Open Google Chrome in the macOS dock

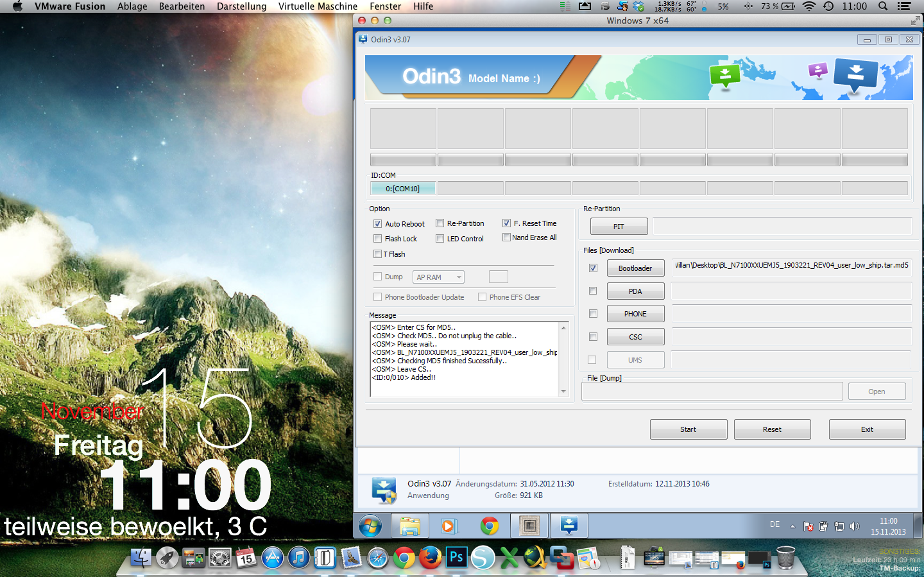click(x=404, y=558)
